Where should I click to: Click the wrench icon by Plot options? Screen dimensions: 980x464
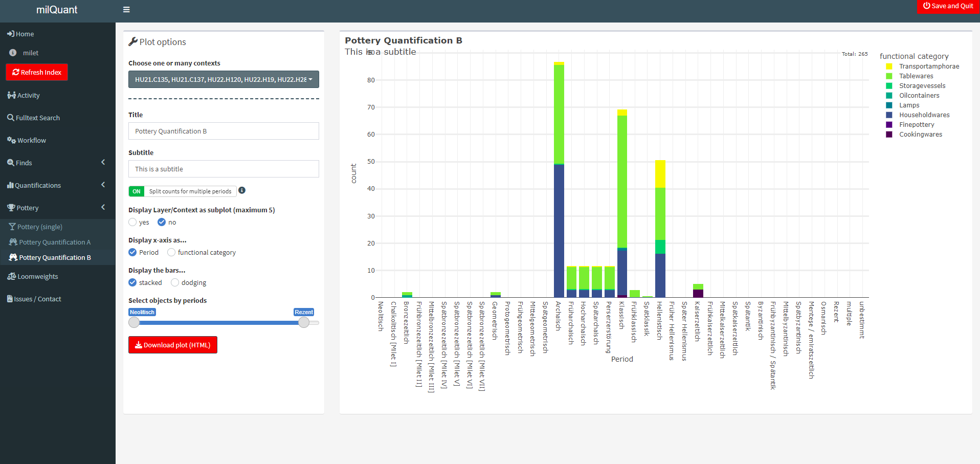(133, 41)
